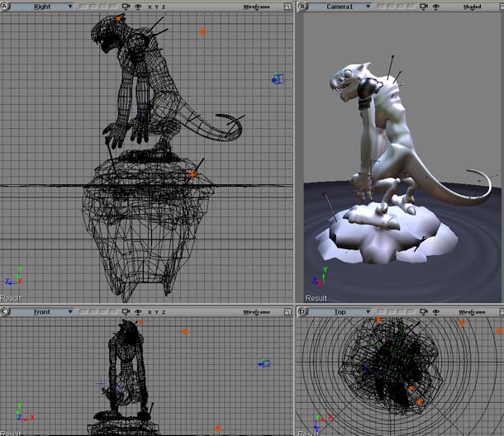
Task: Click the B viewport letter button
Action: pyautogui.click(x=302, y=6)
